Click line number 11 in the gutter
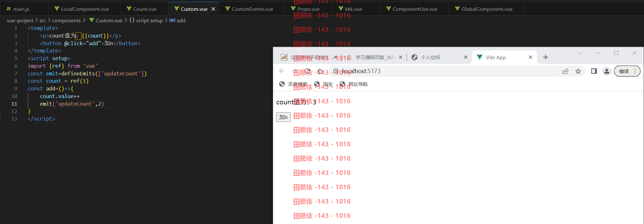Screen dimensions: 644x224 coord(14,104)
